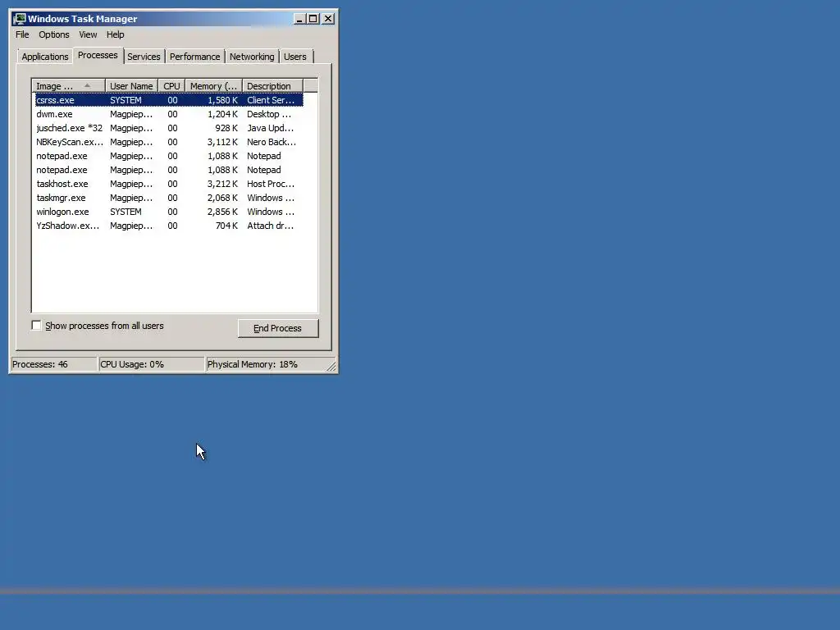This screenshot has width=840, height=630.
Task: Select the YzShadow.exe process
Action: [169, 226]
